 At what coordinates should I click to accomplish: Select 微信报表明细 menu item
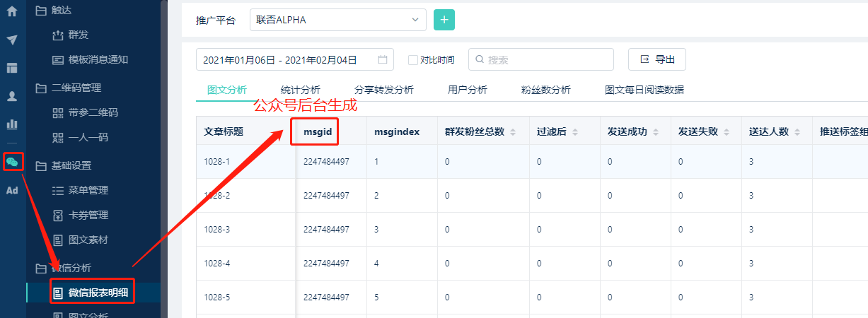(93, 293)
